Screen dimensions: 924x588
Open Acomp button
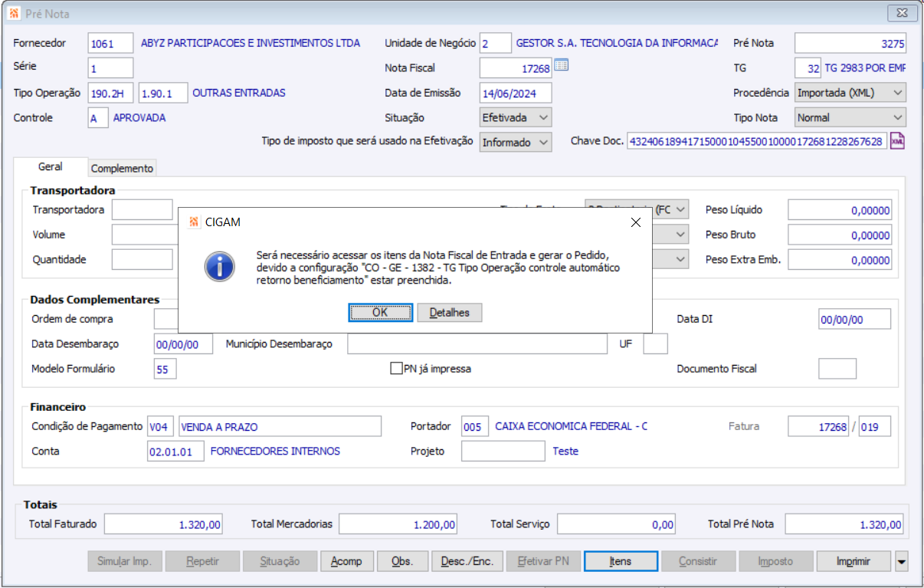point(346,561)
